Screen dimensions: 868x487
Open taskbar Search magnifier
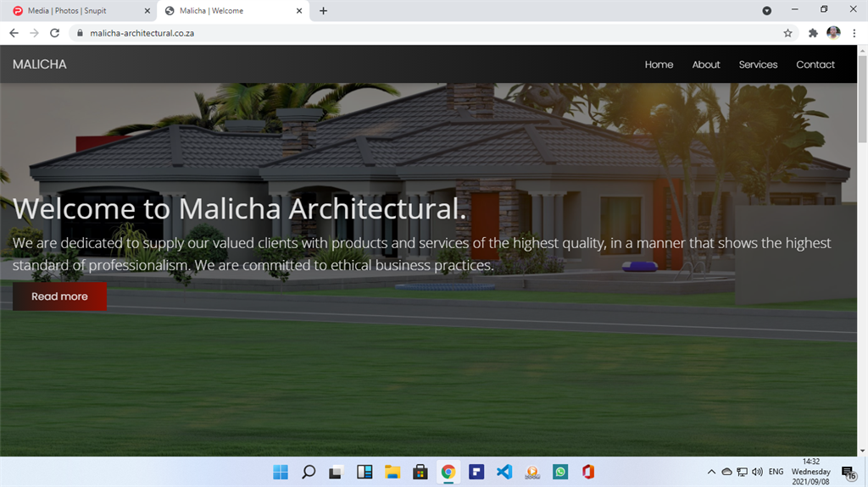(309, 472)
